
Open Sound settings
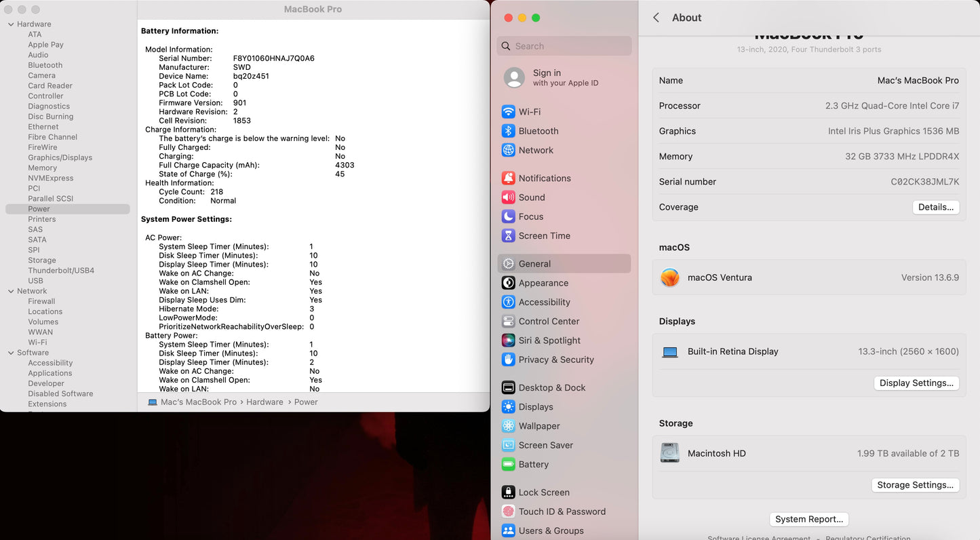pyautogui.click(x=531, y=197)
